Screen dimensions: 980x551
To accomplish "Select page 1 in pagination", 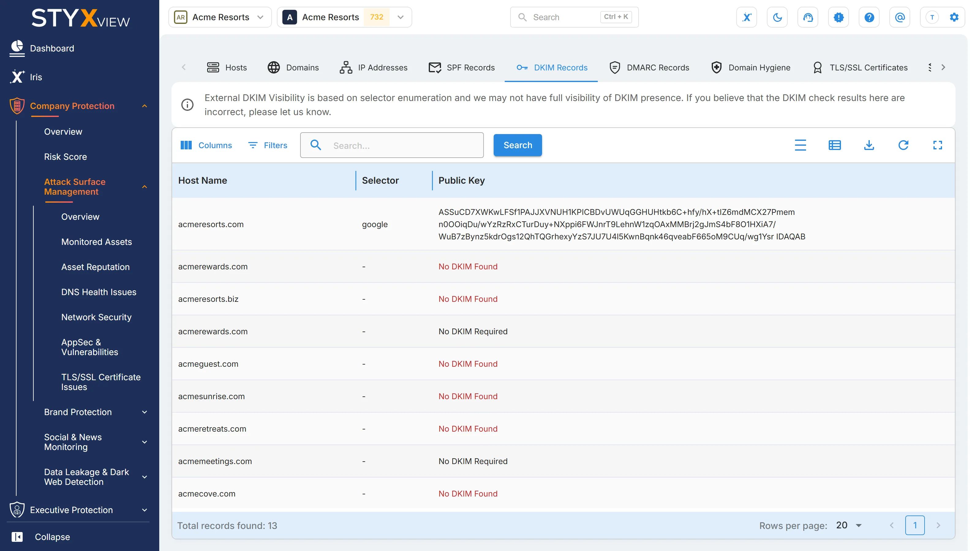I will click(x=914, y=525).
